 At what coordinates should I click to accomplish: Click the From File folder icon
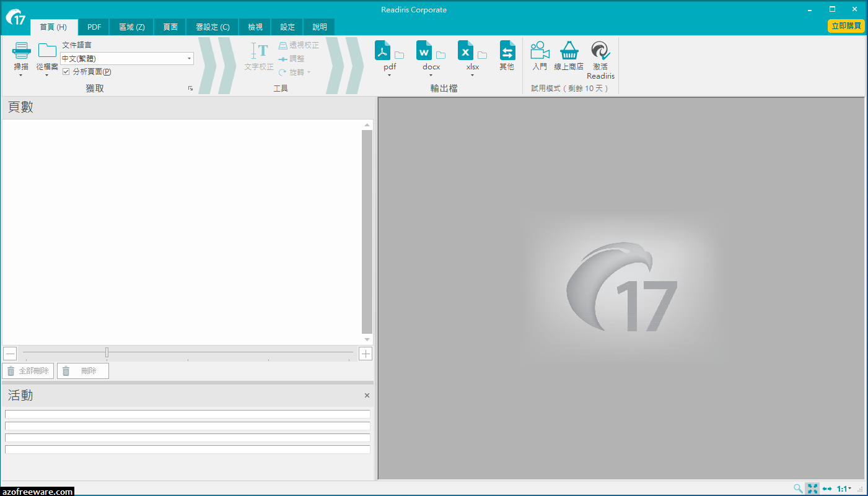tap(47, 51)
